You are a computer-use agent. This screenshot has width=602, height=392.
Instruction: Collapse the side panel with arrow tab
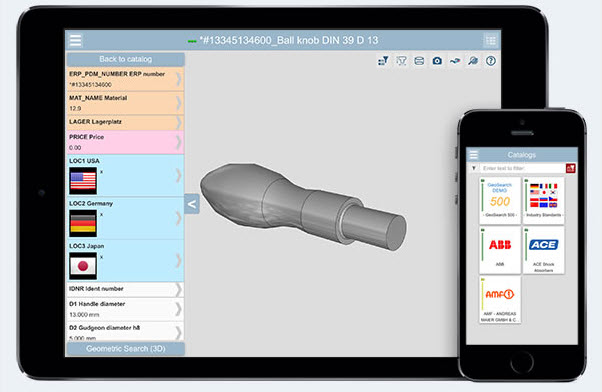192,204
